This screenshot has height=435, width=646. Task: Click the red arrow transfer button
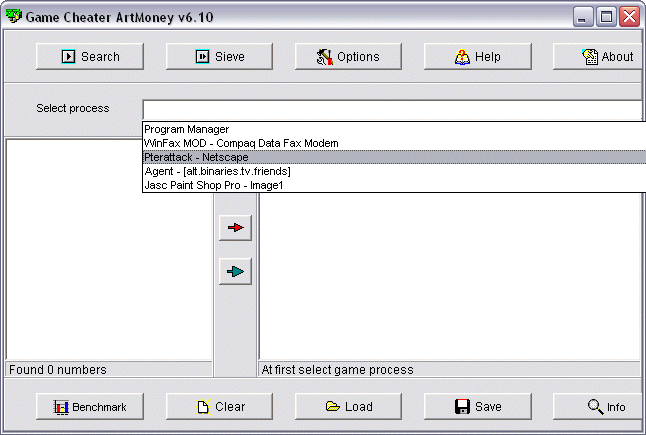click(235, 228)
